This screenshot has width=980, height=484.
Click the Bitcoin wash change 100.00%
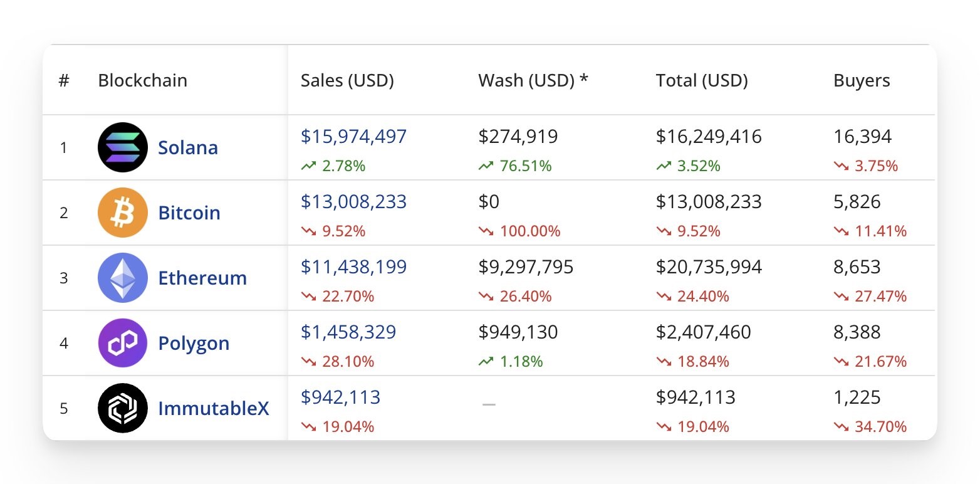pyautogui.click(x=519, y=231)
